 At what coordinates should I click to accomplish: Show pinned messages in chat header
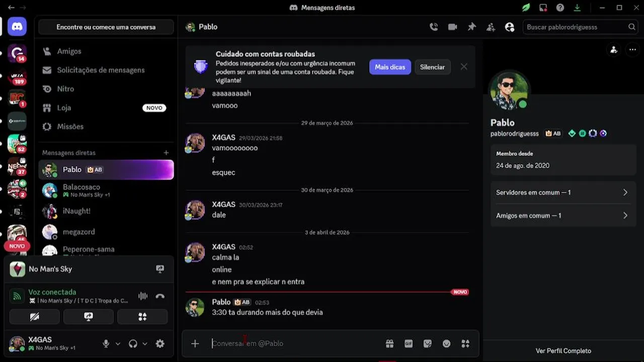(x=471, y=27)
